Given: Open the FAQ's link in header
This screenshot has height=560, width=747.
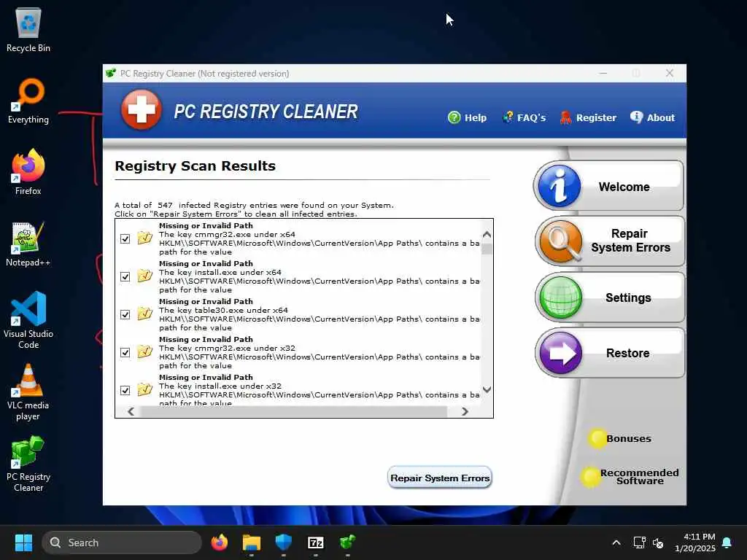Looking at the screenshot, I should tap(524, 117).
